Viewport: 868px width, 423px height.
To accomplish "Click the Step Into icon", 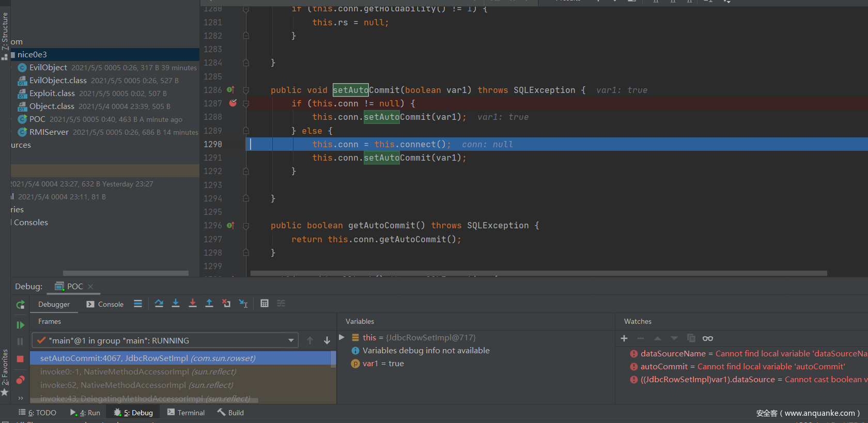I will point(176,304).
